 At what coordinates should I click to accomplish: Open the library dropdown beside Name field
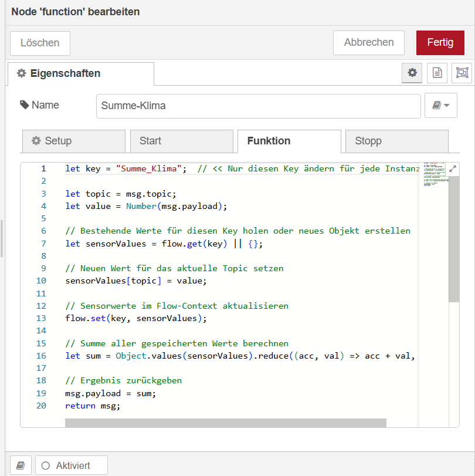(x=440, y=106)
